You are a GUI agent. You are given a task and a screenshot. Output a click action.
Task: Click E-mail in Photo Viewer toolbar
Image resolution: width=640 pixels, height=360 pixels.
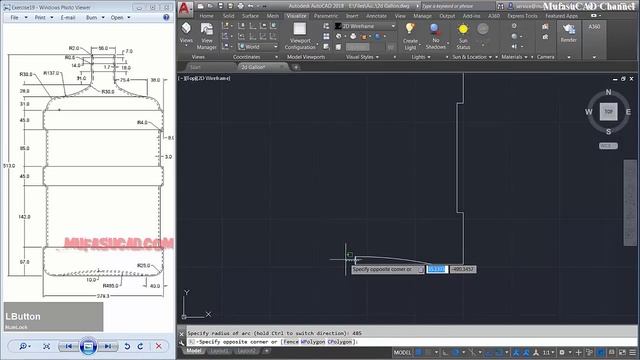[68, 18]
